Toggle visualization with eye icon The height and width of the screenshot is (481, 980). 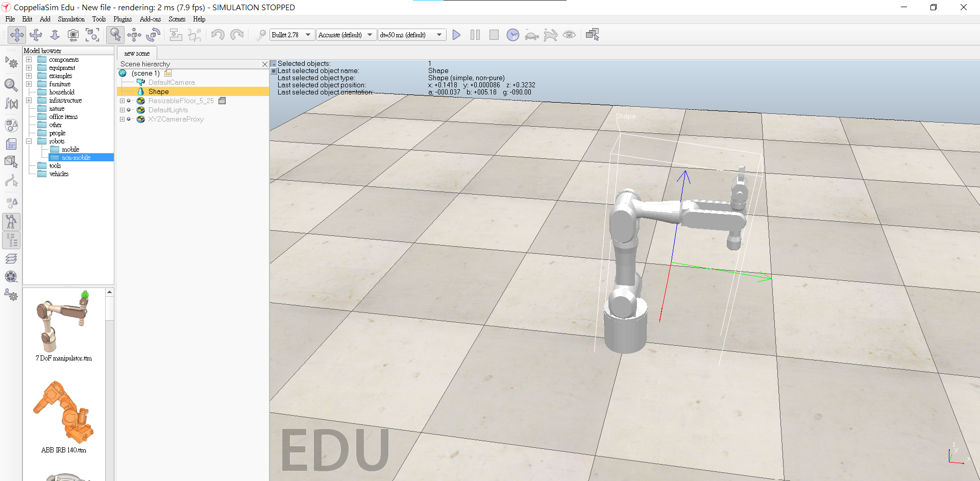pos(570,35)
